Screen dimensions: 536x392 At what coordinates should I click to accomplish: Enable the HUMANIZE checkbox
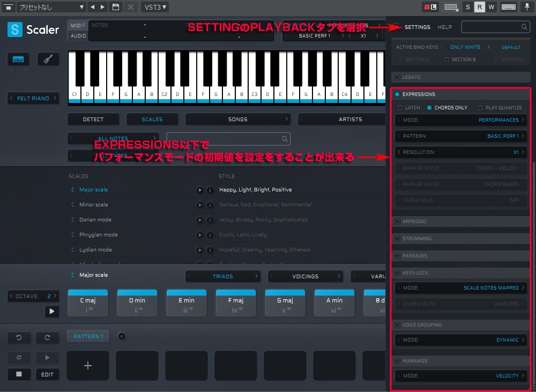(397, 361)
